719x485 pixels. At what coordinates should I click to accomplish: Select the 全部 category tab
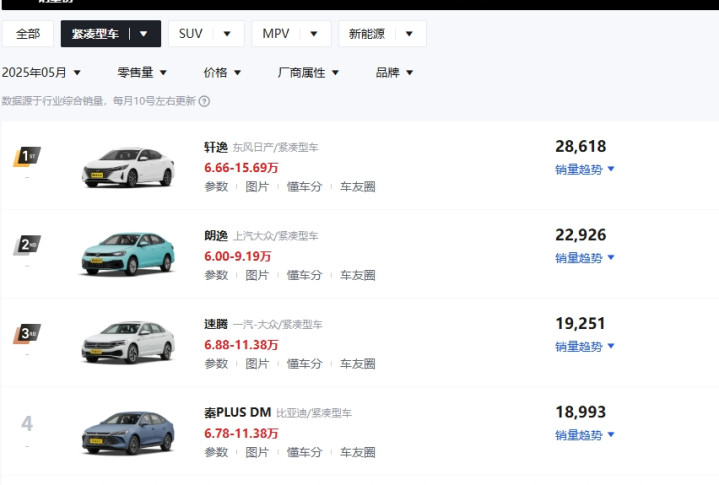click(x=28, y=33)
